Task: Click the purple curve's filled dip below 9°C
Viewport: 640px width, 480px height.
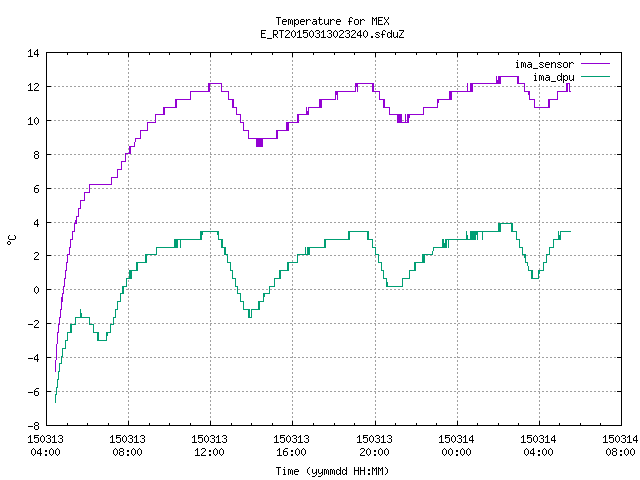Action: pos(260,142)
